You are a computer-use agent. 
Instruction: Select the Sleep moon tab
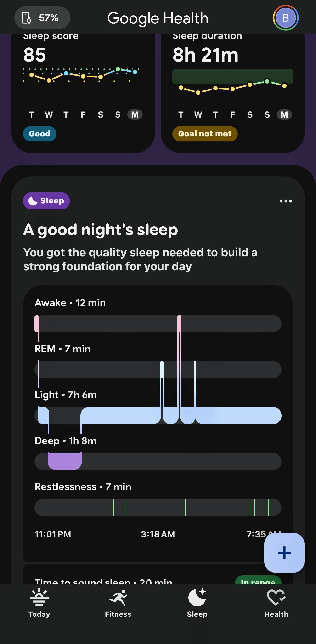197,604
